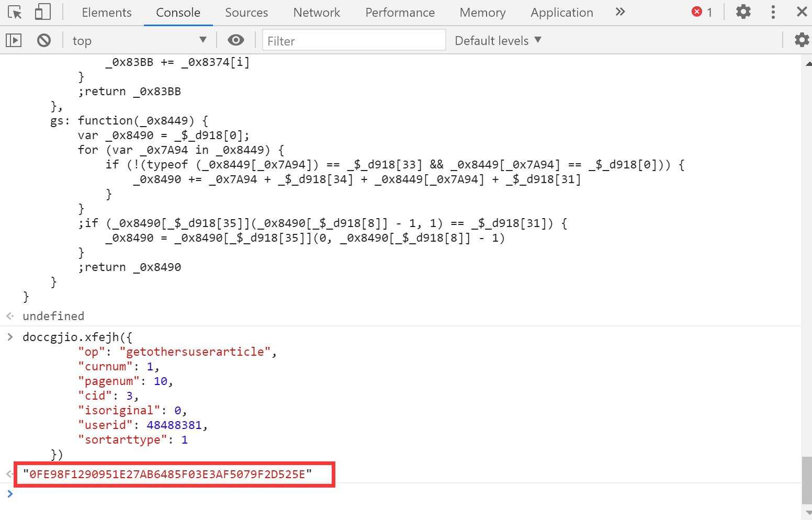
Task: Open the Application tab
Action: [561, 13]
